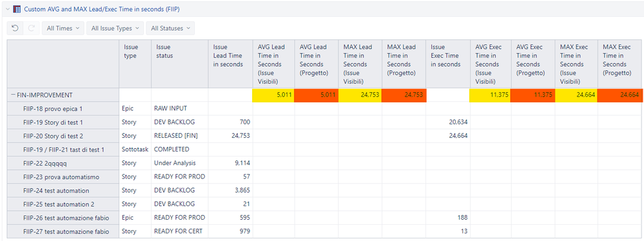
Task: Click COMPLETED status cell
Action: point(179,149)
